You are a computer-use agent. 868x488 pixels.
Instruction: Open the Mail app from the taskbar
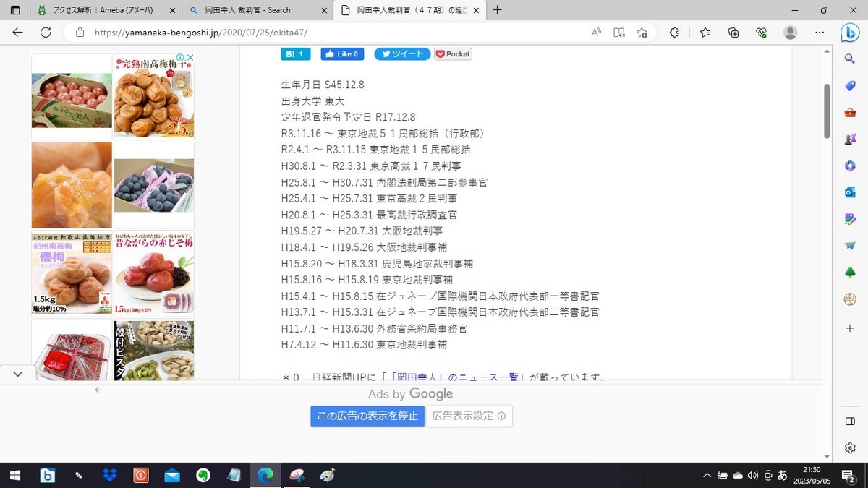coord(172,475)
